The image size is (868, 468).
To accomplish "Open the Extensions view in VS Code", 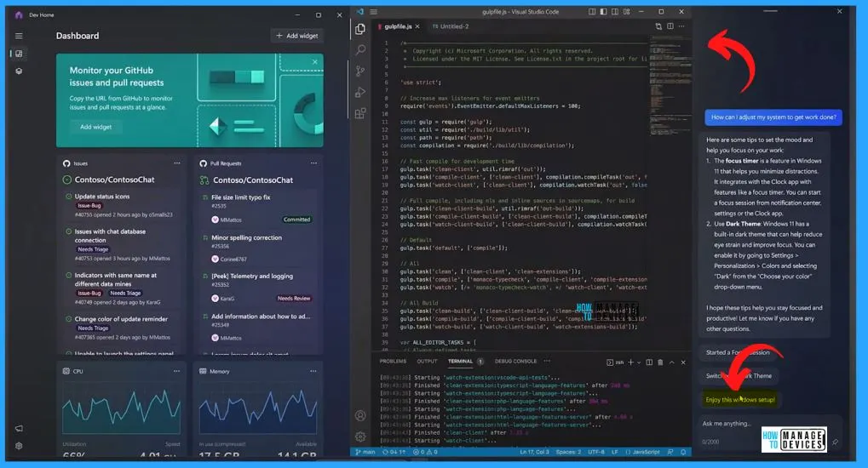I will pos(360,113).
